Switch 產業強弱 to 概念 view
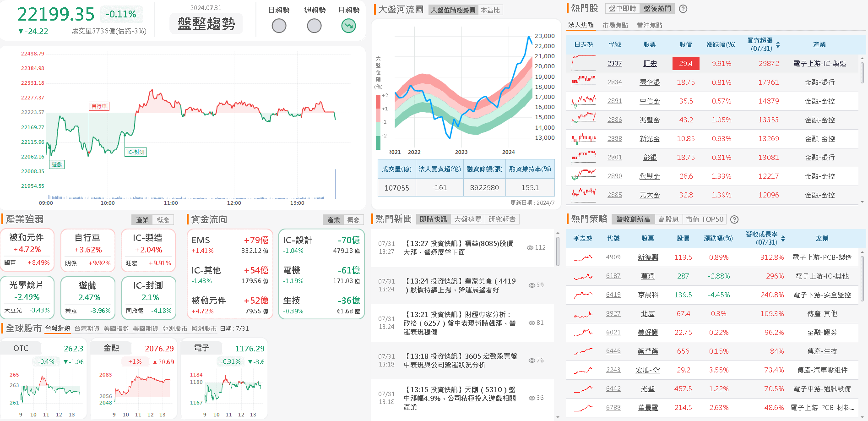This screenshot has height=421, width=868. pyautogui.click(x=163, y=220)
